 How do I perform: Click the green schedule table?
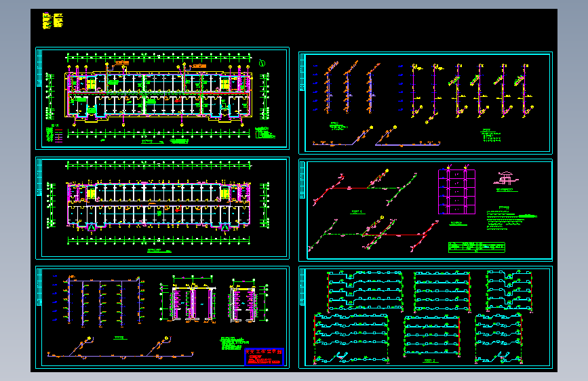(x=477, y=247)
